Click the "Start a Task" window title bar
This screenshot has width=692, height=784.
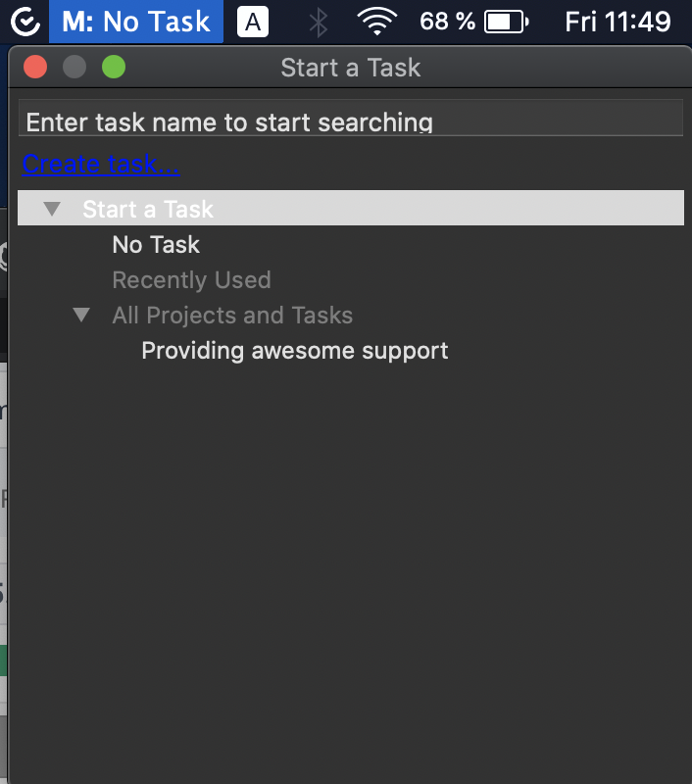point(350,67)
